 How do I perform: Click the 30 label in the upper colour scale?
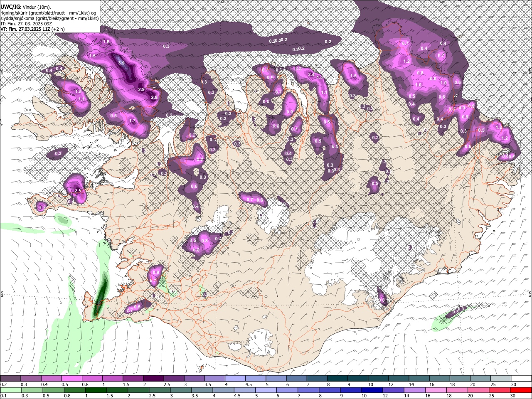click(514, 385)
